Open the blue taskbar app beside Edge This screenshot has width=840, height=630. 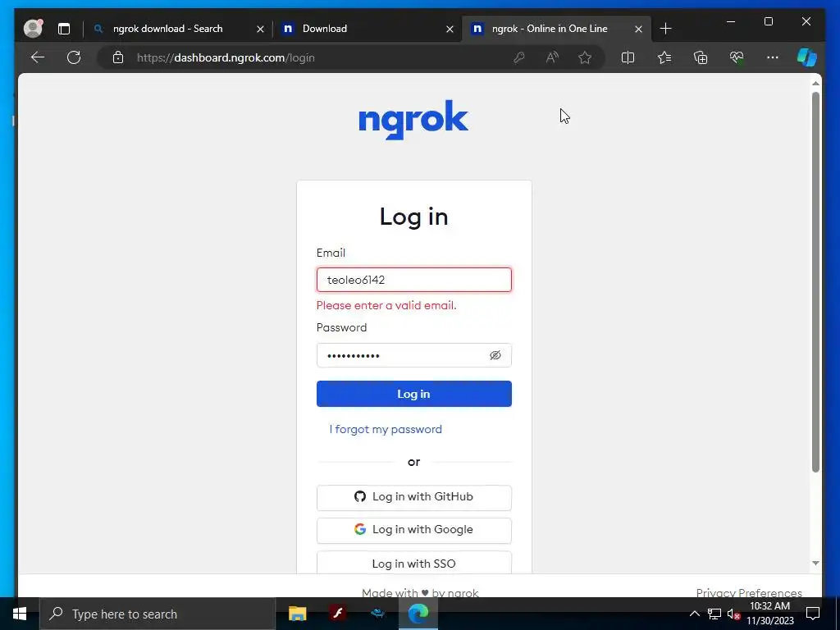(378, 614)
